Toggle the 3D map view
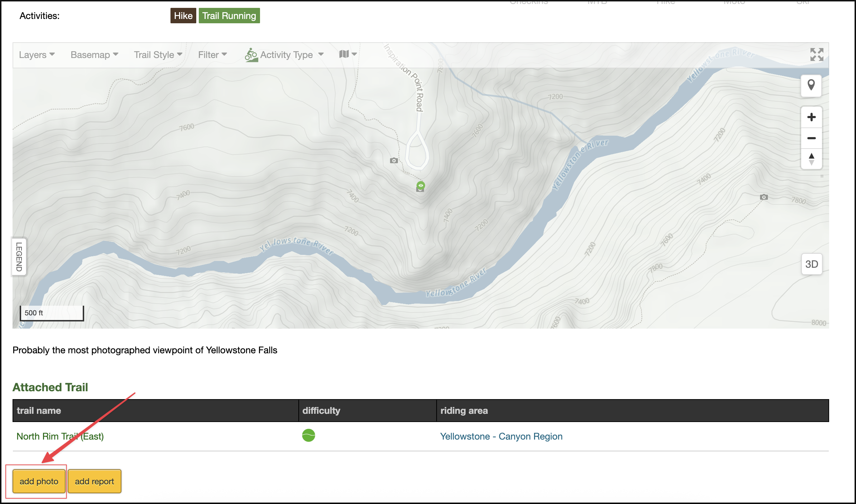The height and width of the screenshot is (504, 856). pos(811,264)
